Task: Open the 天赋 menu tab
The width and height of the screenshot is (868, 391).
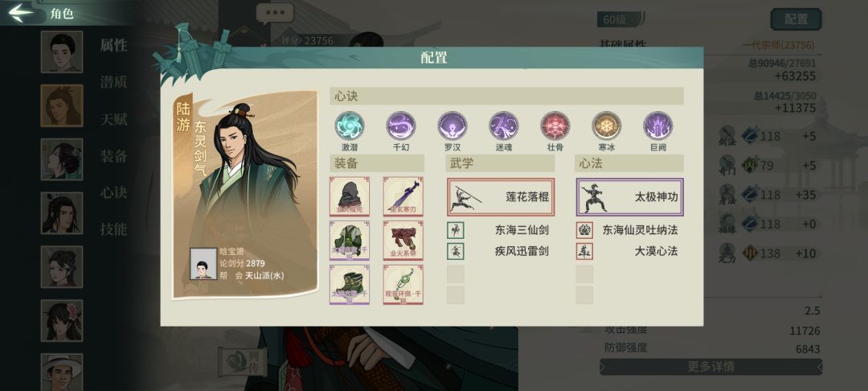Action: coord(113,118)
